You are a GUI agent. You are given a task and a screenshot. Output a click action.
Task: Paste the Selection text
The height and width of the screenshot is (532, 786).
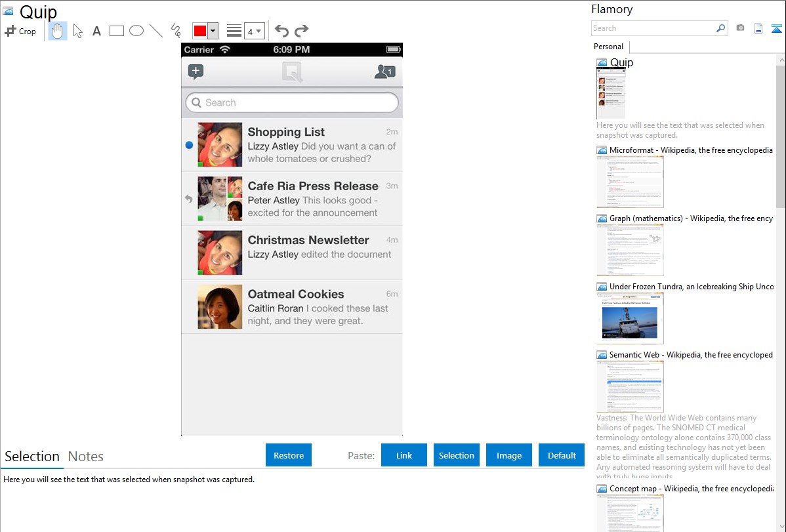pos(457,455)
